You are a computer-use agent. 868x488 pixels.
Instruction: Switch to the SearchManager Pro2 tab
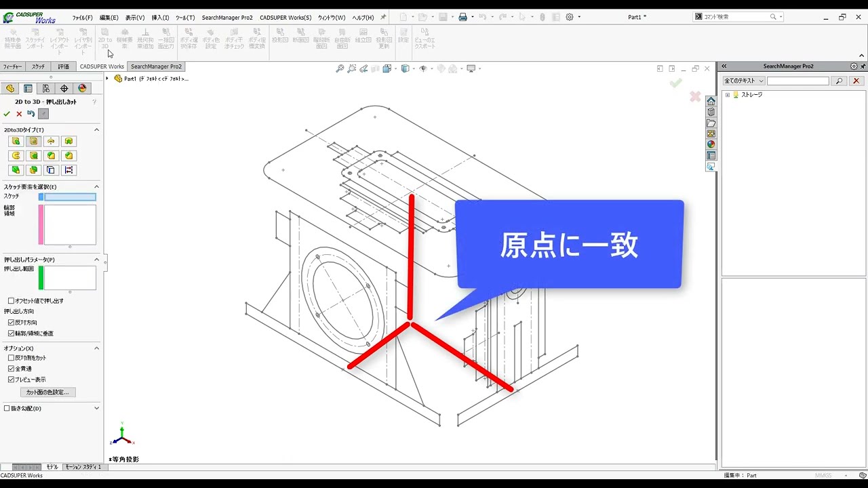click(156, 66)
